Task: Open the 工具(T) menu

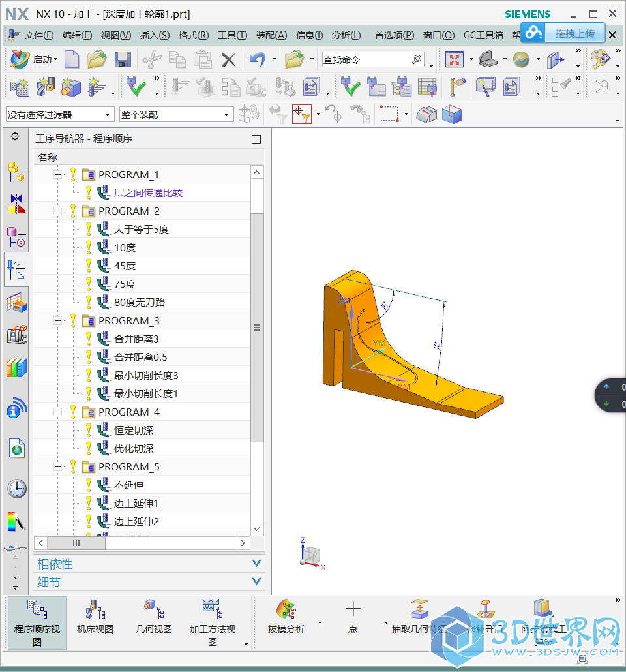Action: tap(232, 35)
